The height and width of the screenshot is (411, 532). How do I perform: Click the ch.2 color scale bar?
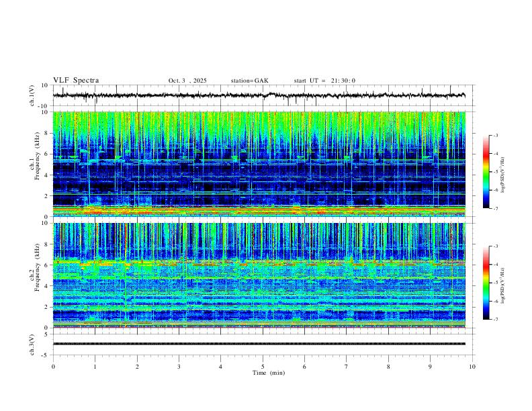click(x=486, y=283)
